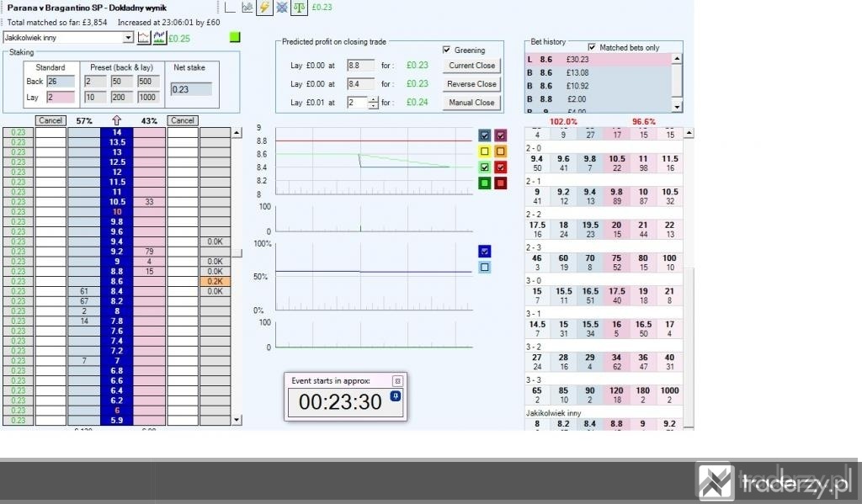Image resolution: width=862 pixels, height=504 pixels.
Task: Click the orange 0.2K cell in ladder
Action: point(215,281)
